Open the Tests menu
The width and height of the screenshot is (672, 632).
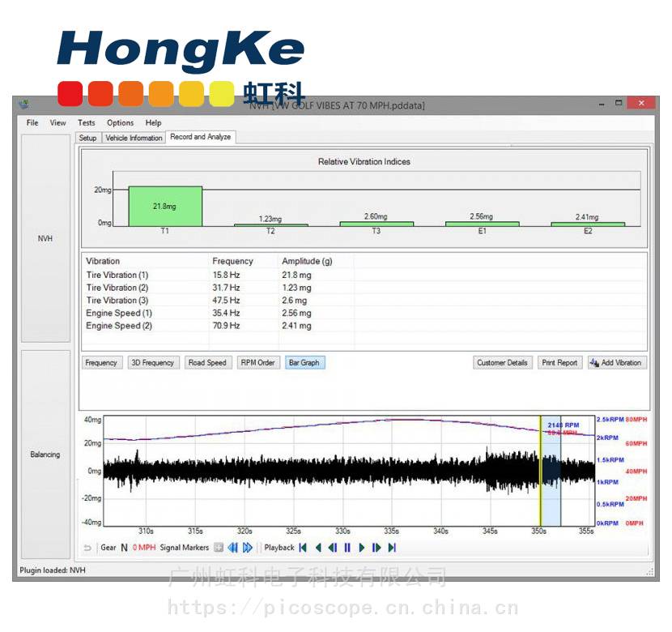pos(86,122)
